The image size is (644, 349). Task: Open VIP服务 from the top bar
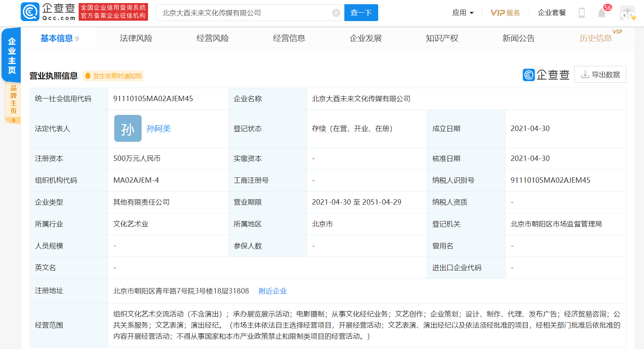point(506,12)
